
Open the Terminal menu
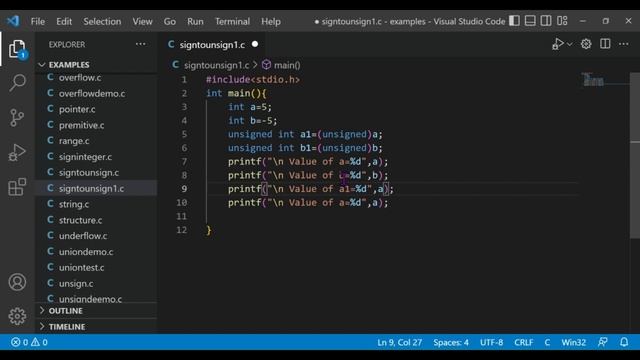click(x=232, y=21)
